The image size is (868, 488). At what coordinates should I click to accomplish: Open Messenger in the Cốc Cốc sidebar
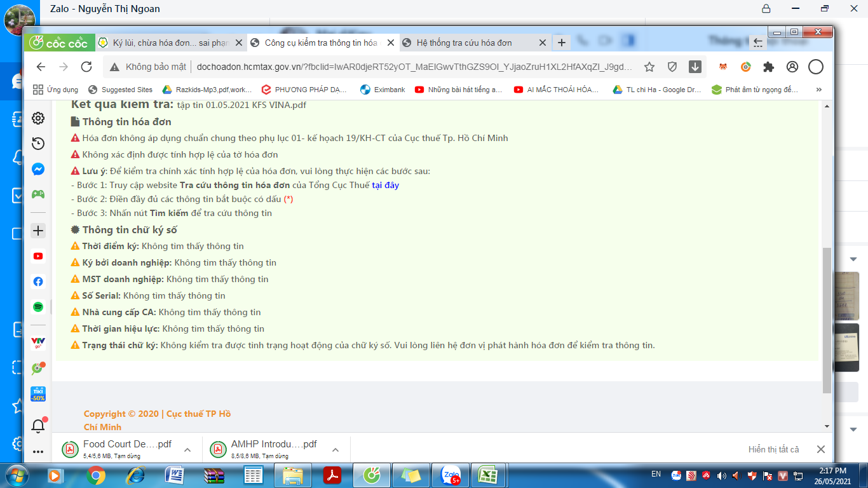pyautogui.click(x=38, y=170)
